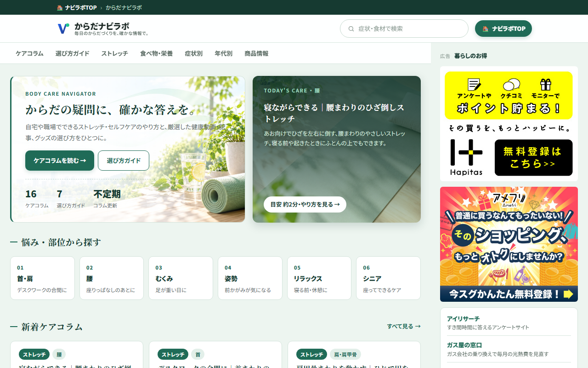The width and height of the screenshot is (588, 368).
Task: Click the green ナビラボTOP header button
Action: (503, 29)
